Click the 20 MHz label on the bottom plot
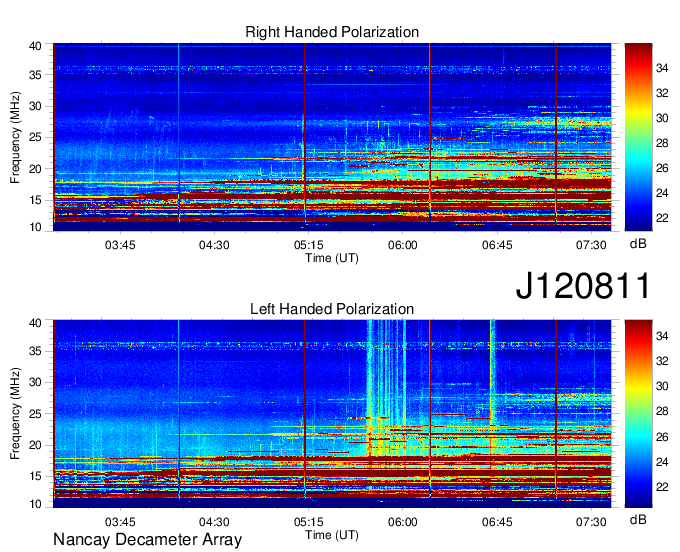 [x=36, y=445]
